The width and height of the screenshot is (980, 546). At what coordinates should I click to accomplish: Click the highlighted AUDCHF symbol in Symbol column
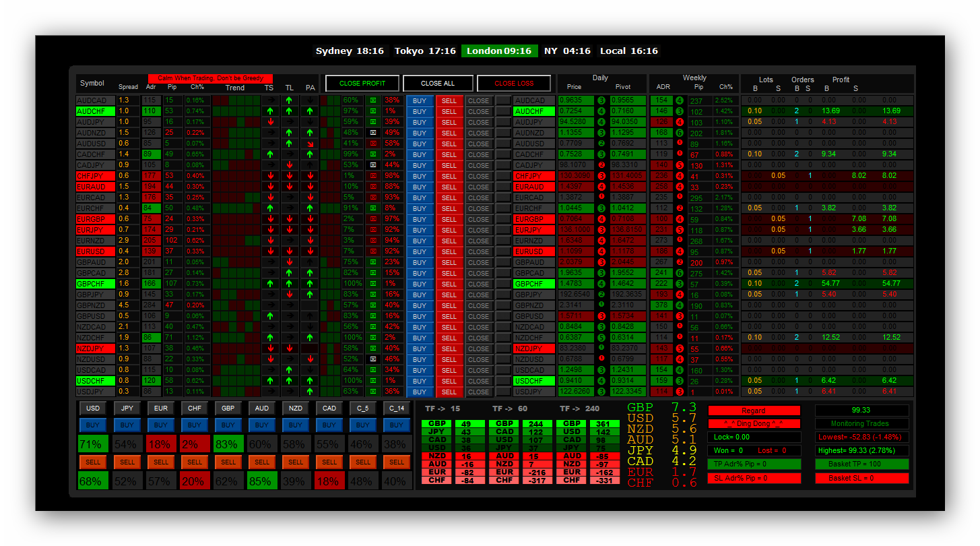pos(96,111)
